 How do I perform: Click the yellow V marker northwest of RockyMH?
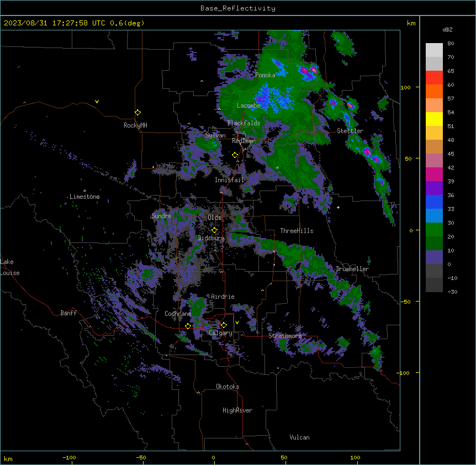pyautogui.click(x=97, y=102)
